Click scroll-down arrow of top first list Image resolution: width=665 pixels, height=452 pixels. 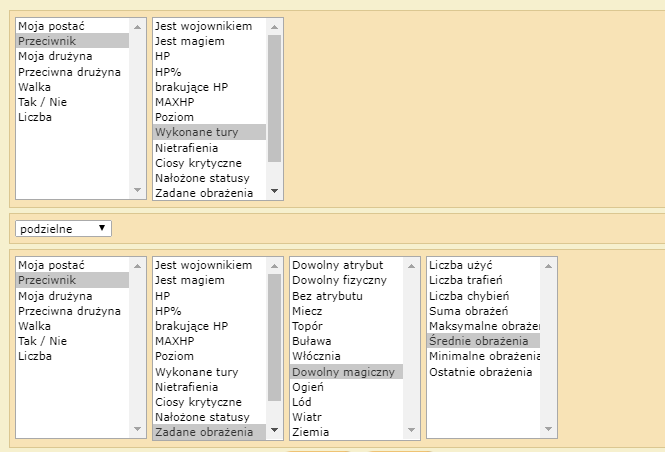coord(137,190)
